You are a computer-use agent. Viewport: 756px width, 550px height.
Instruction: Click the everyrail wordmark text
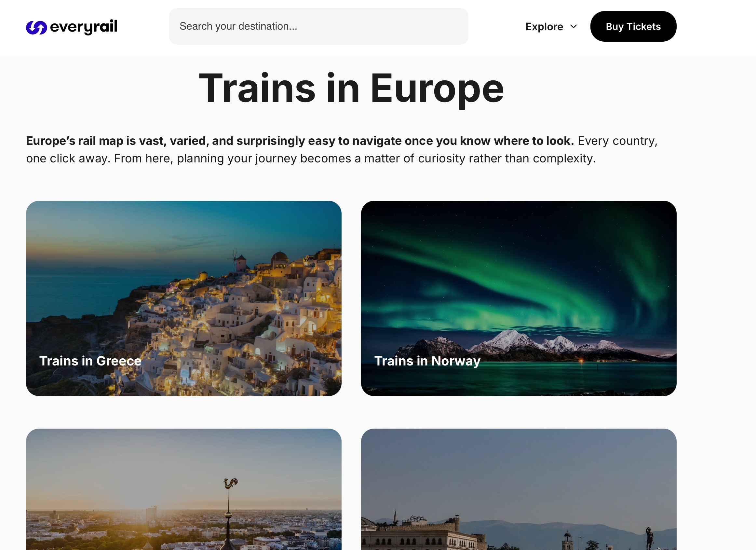click(84, 27)
